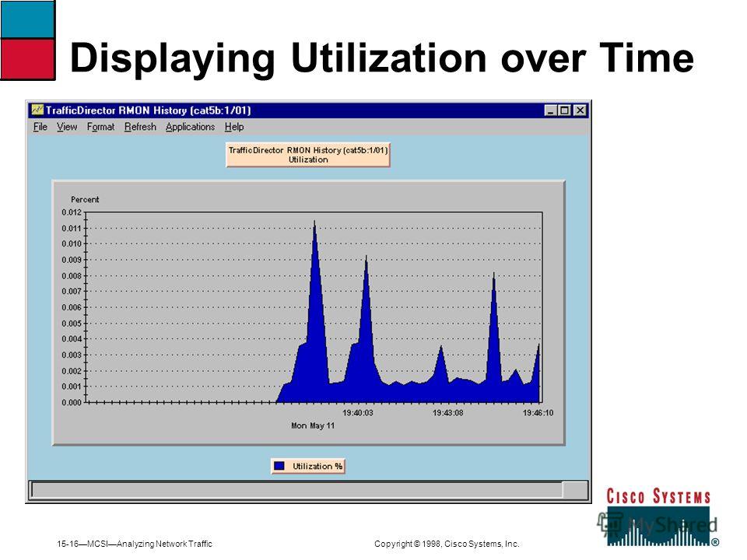Click the 0.001 y-axis value

[72, 387]
